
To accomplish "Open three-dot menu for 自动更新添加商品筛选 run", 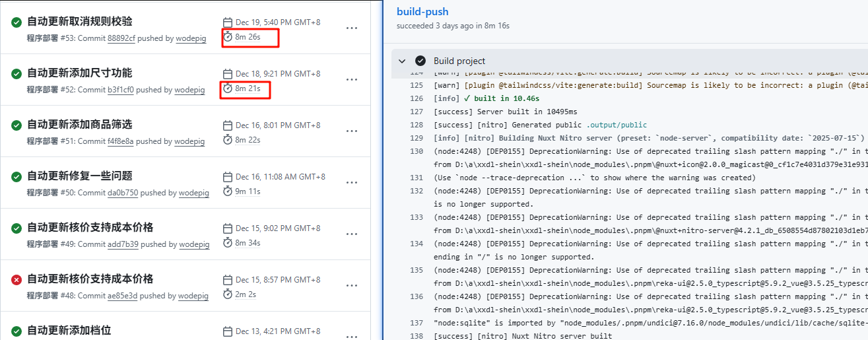I will [352, 131].
